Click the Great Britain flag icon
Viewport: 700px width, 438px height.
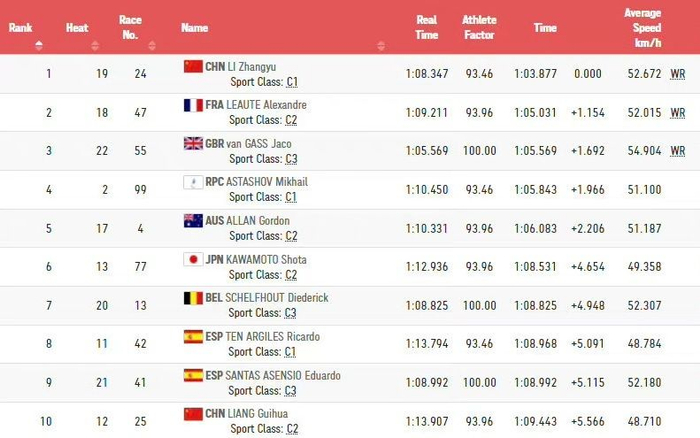[x=193, y=143]
